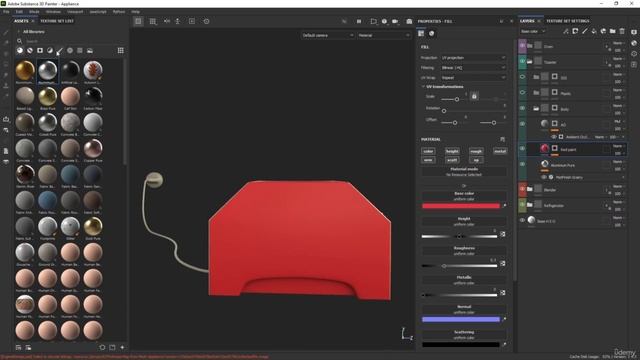Toggle scale lock in UV transformations
The image size is (640, 360).
click(474, 97)
